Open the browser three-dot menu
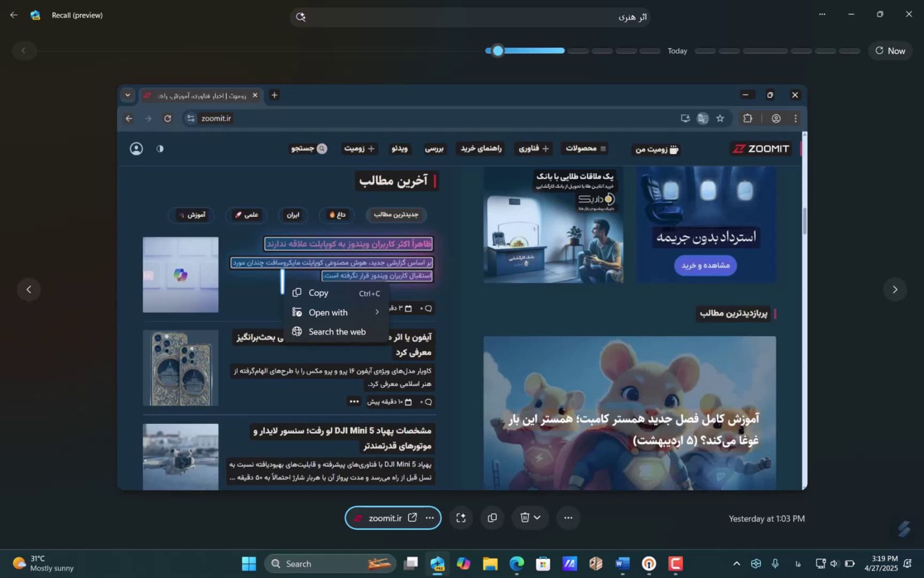Image resolution: width=924 pixels, height=578 pixels. 795,118
